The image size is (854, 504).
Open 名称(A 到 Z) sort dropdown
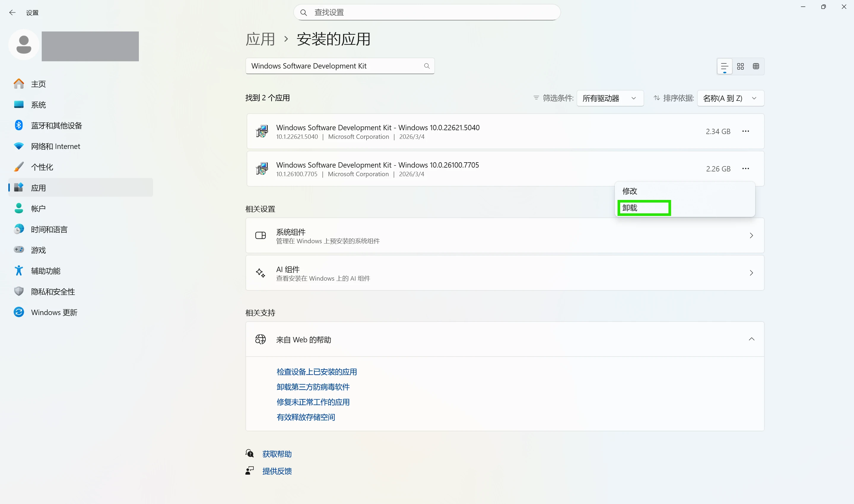pos(730,98)
